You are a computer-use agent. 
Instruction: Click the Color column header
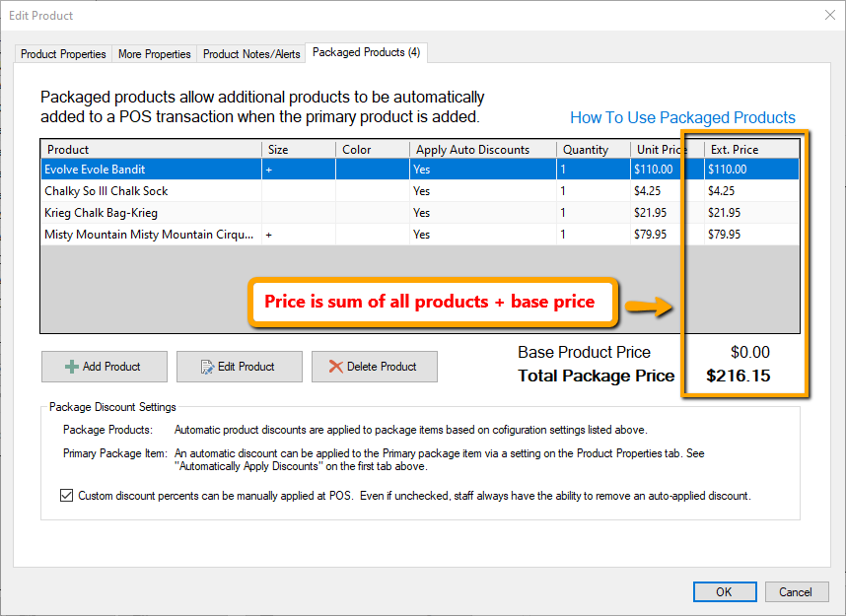373,150
